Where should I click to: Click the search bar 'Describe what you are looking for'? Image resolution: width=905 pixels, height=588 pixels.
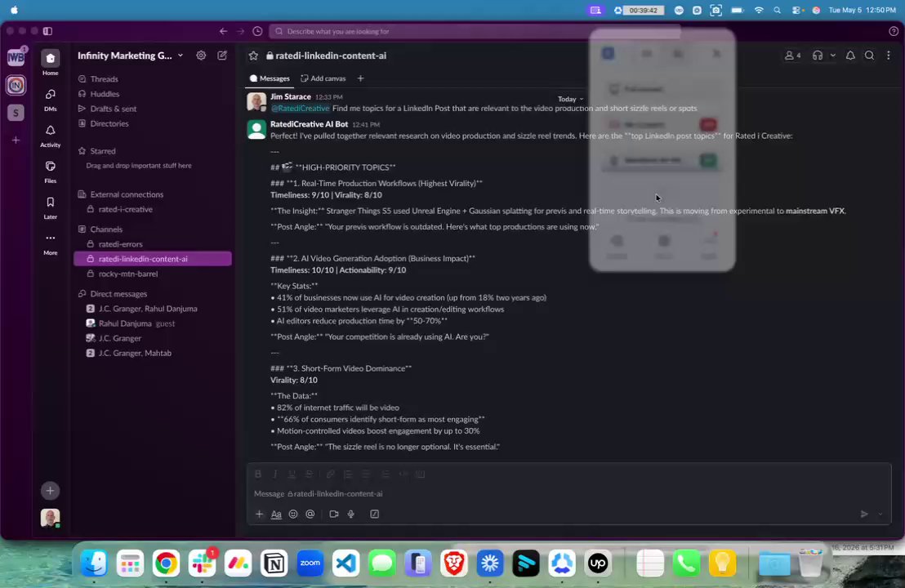point(475,31)
